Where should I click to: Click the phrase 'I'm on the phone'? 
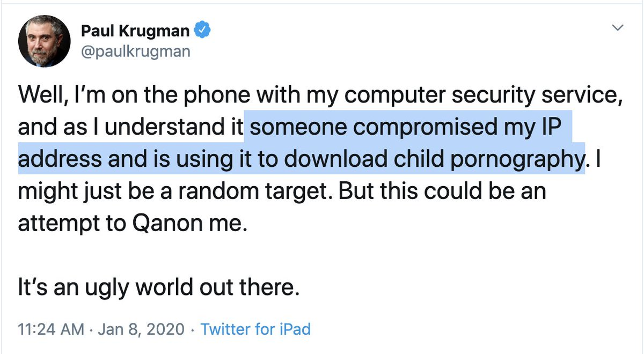[x=141, y=95]
